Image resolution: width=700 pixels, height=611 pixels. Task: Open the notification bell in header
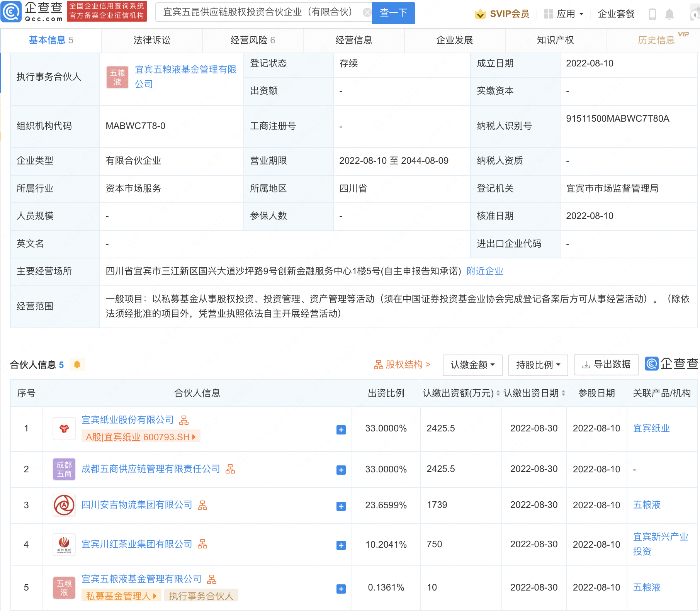click(669, 14)
